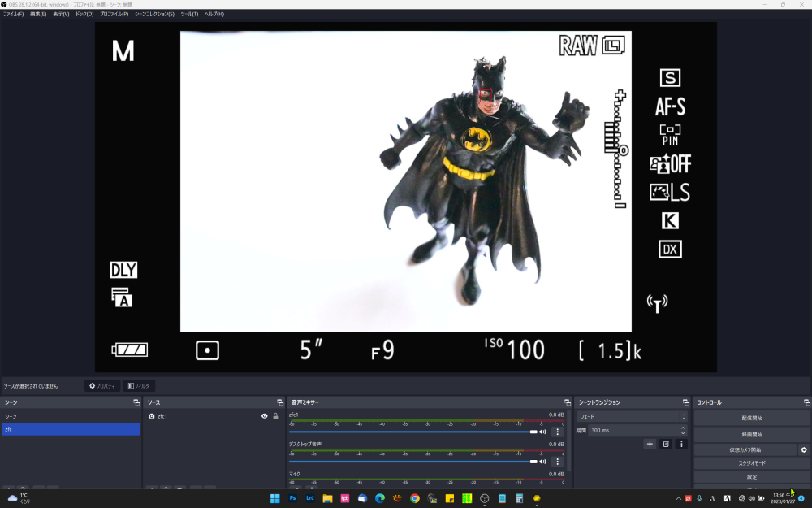This screenshot has height=508, width=812.
Task: Click the 録画開始 start recording button
Action: (752, 434)
